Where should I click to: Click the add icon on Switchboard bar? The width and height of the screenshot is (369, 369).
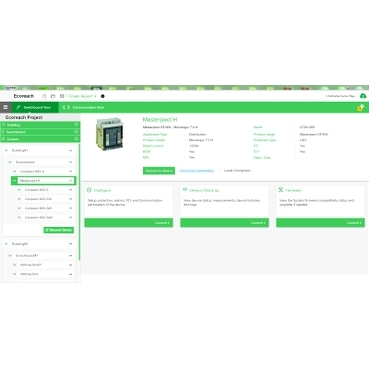click(76, 132)
